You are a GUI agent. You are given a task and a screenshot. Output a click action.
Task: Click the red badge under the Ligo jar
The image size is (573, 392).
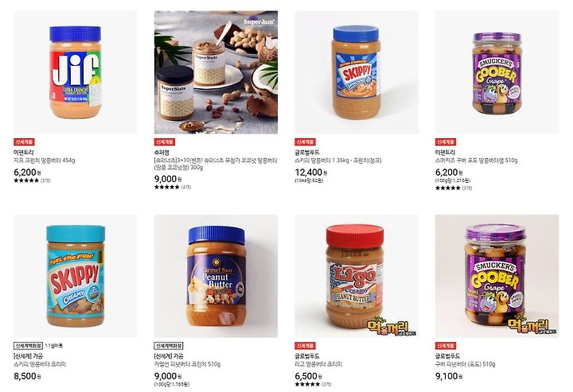pos(305,346)
